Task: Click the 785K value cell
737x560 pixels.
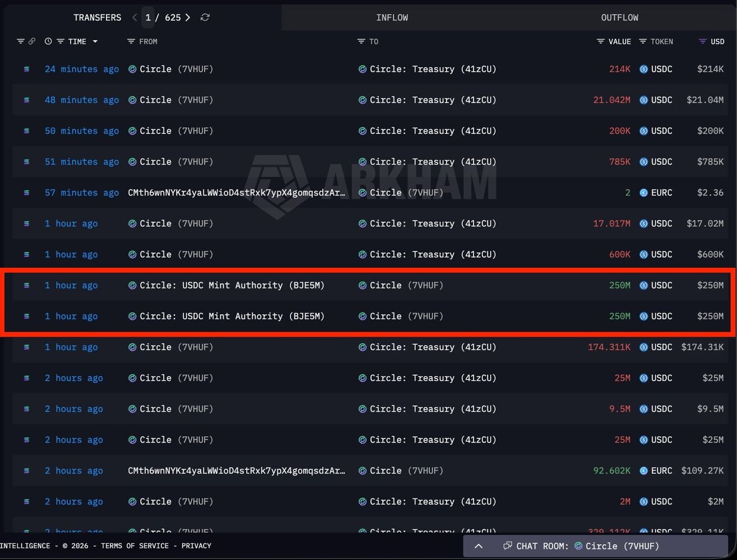Action: 620,161
